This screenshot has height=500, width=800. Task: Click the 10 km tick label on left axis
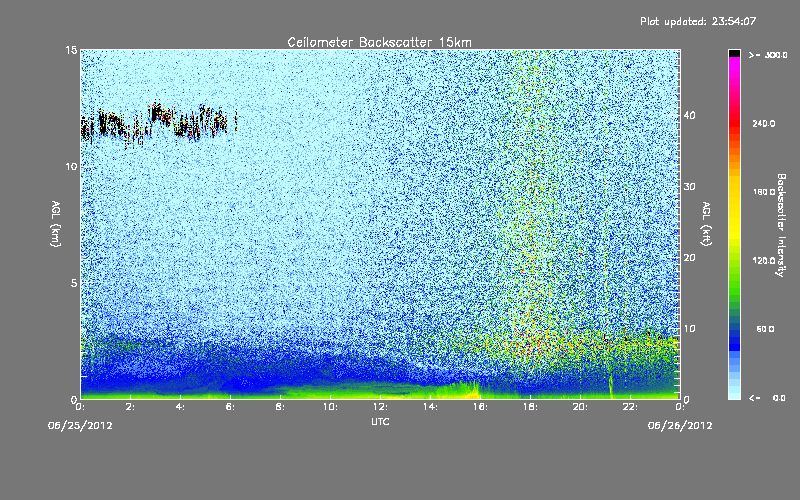click(71, 166)
